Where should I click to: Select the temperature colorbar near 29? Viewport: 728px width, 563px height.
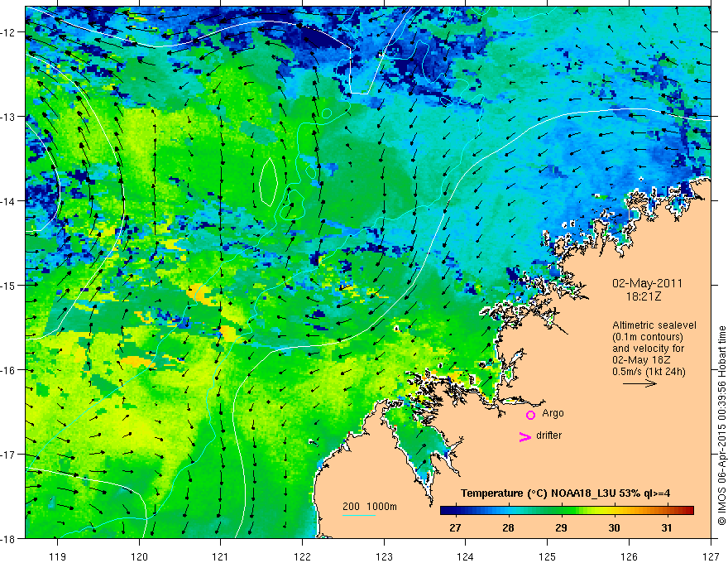pyautogui.click(x=562, y=510)
